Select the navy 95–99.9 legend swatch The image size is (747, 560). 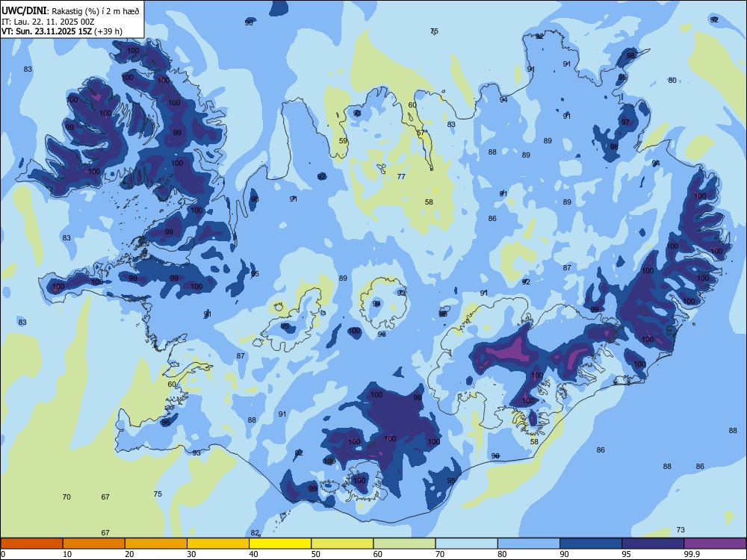tap(653, 544)
